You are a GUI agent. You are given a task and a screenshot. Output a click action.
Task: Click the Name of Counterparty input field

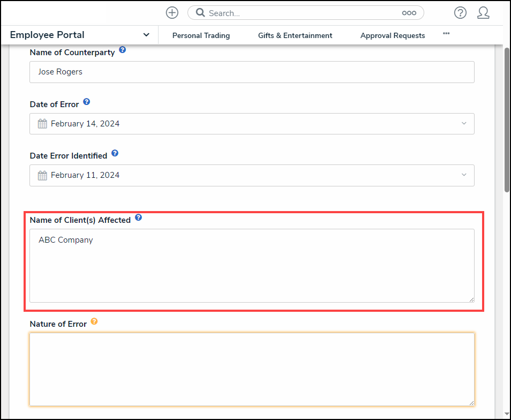coord(252,72)
